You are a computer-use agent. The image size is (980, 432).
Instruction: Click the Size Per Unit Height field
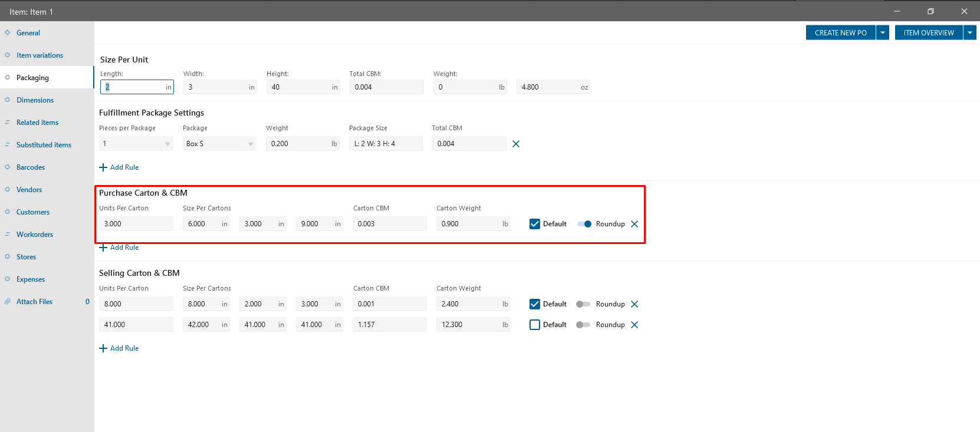[x=303, y=87]
